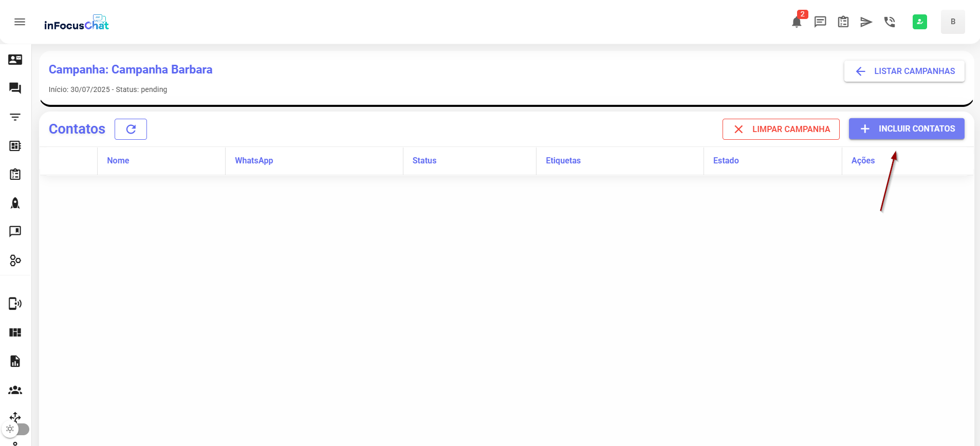Click the green user status icon
This screenshot has height=446, width=980.
click(919, 22)
